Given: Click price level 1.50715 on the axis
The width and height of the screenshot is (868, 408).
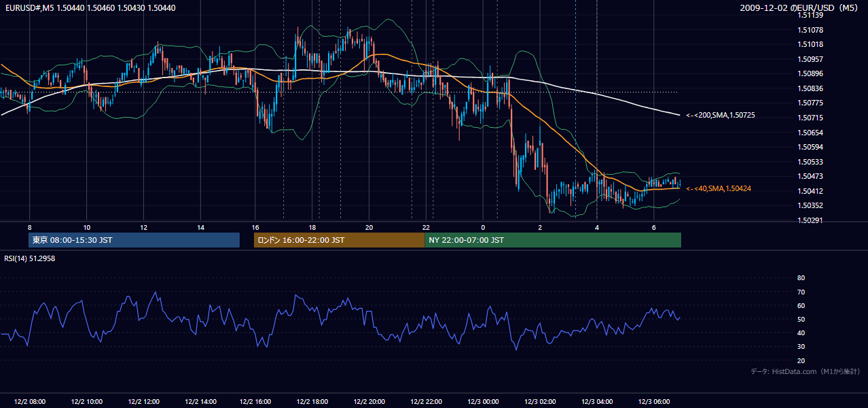Looking at the screenshot, I should pyautogui.click(x=811, y=118).
